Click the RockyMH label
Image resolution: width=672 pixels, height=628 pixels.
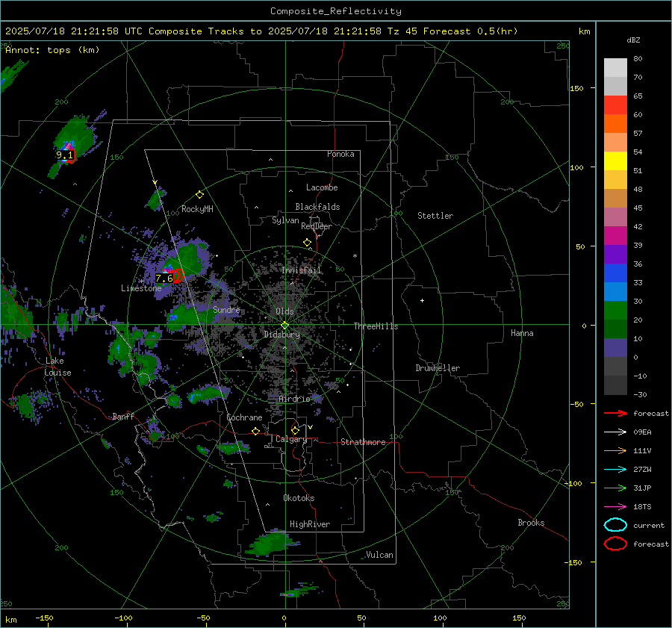[x=197, y=209]
